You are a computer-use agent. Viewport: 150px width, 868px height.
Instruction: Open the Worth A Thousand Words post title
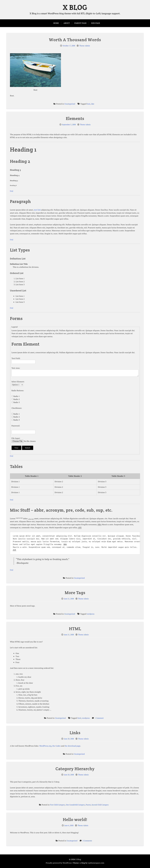[x=75, y=40]
